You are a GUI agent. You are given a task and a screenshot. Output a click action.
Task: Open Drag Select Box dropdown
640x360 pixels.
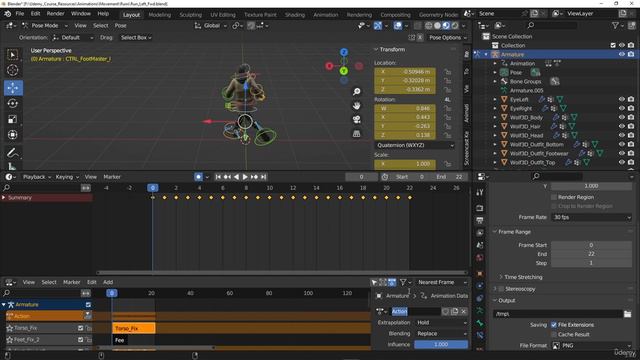tap(136, 38)
